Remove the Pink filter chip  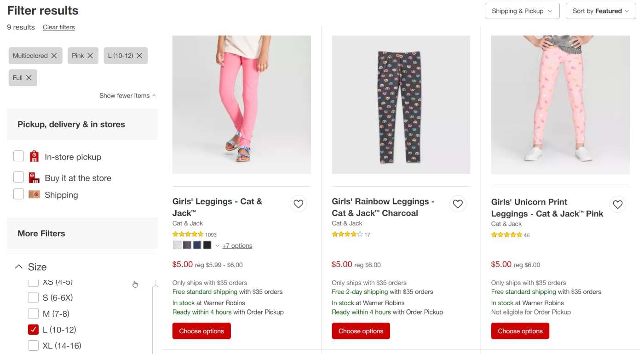pyautogui.click(x=90, y=56)
